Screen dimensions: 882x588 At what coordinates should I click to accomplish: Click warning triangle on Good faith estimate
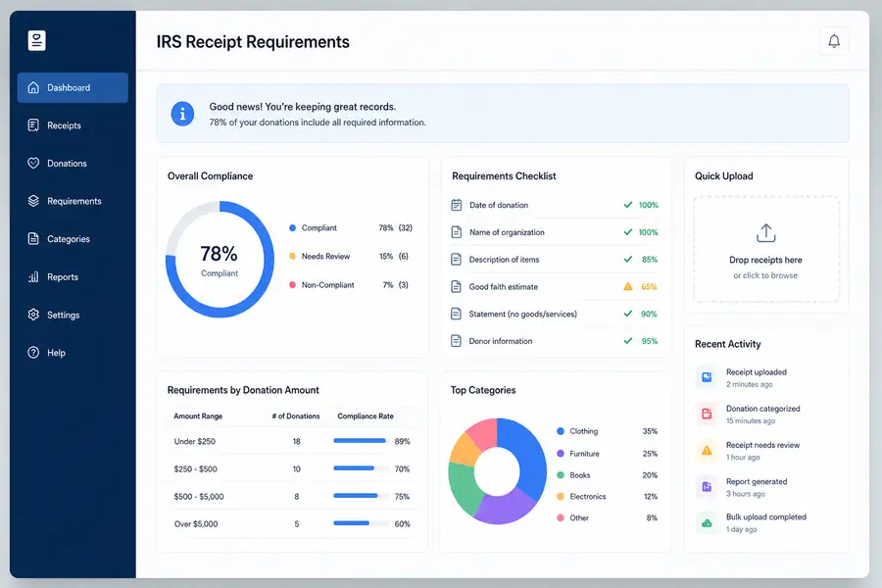pyautogui.click(x=628, y=286)
